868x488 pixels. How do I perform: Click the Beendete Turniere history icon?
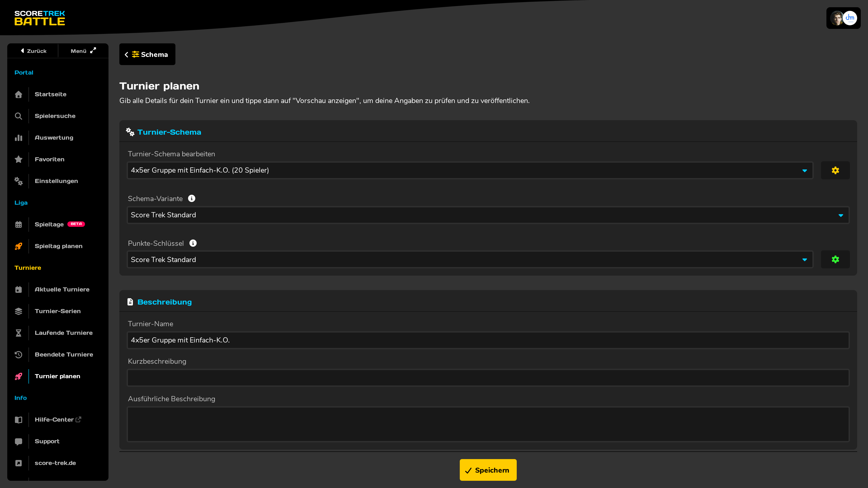click(x=19, y=355)
